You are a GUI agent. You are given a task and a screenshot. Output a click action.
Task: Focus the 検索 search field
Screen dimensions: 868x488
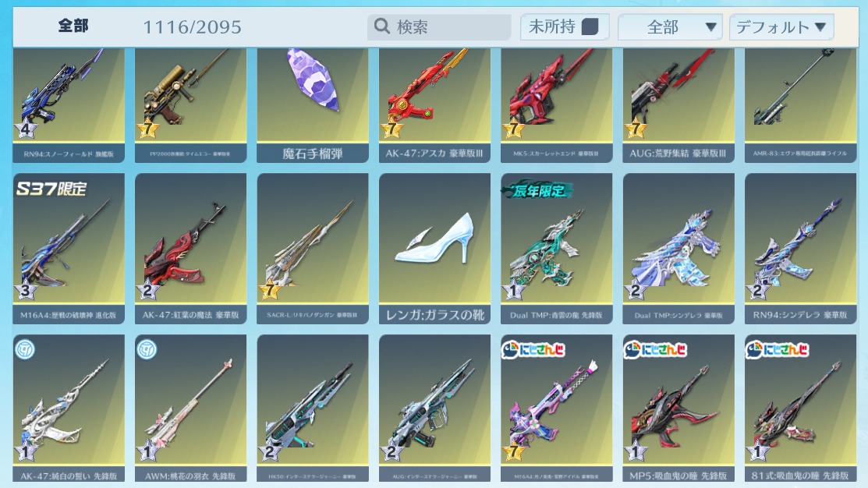tap(439, 27)
